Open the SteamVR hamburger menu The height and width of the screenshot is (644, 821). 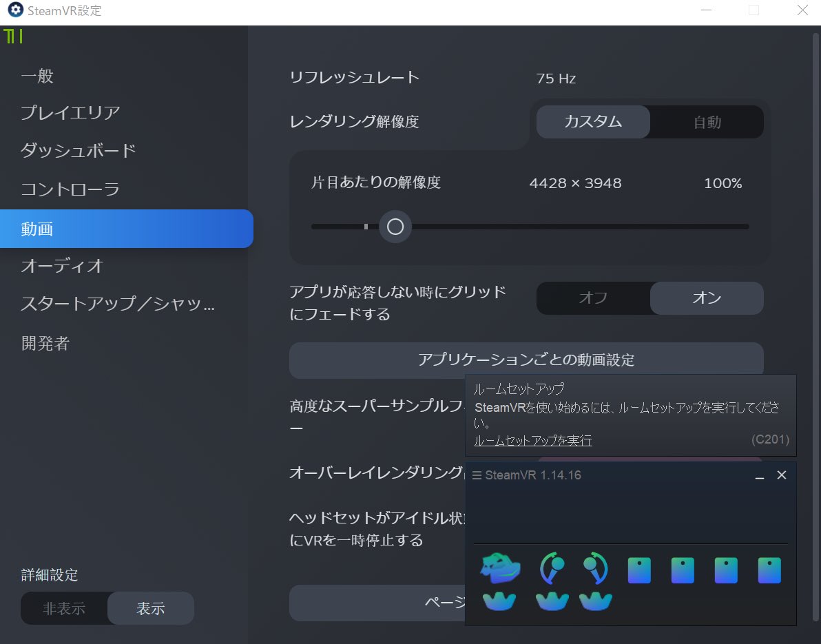(x=476, y=475)
